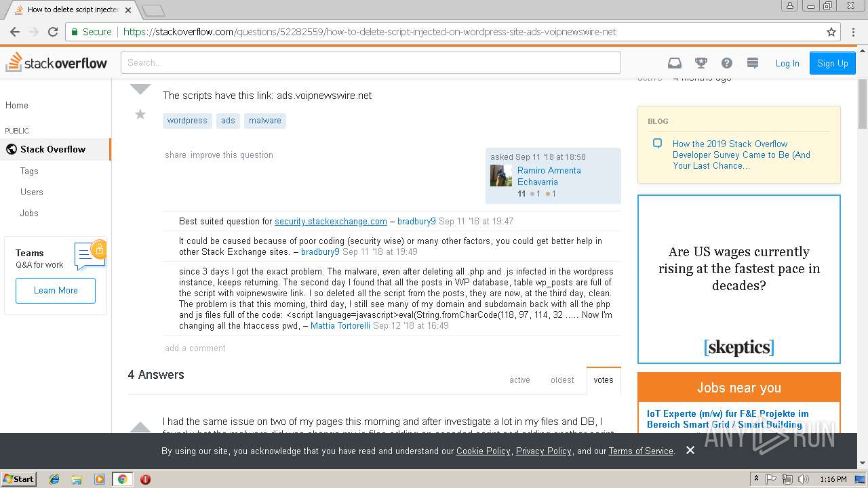The height and width of the screenshot is (488, 868).
Task: Click the Learn More Teams button
Action: [56, 290]
